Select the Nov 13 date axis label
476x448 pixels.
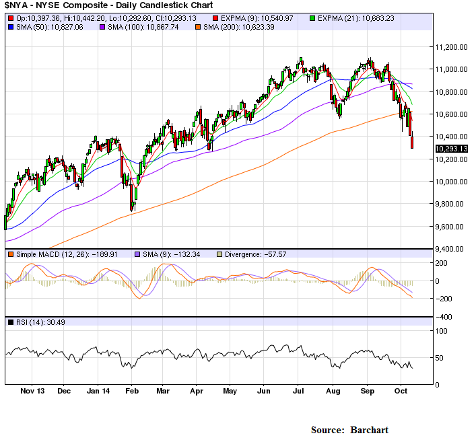[x=32, y=390]
